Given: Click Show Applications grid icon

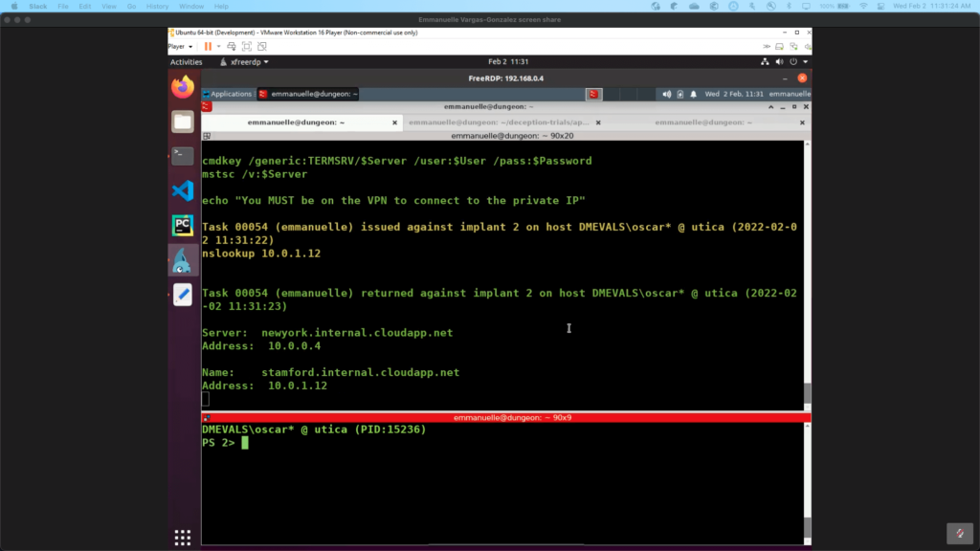Looking at the screenshot, I should 182,537.
